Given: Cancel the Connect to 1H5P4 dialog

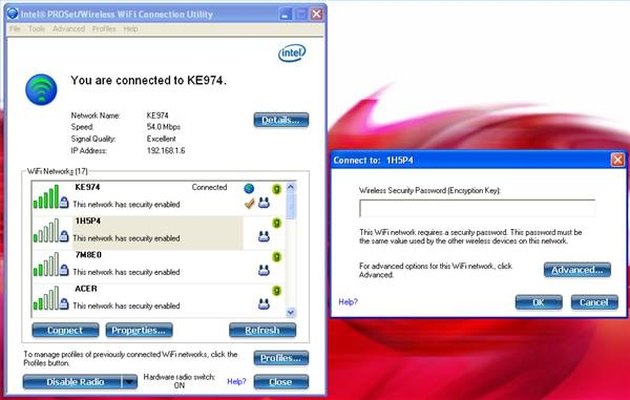Looking at the screenshot, I should [594, 302].
